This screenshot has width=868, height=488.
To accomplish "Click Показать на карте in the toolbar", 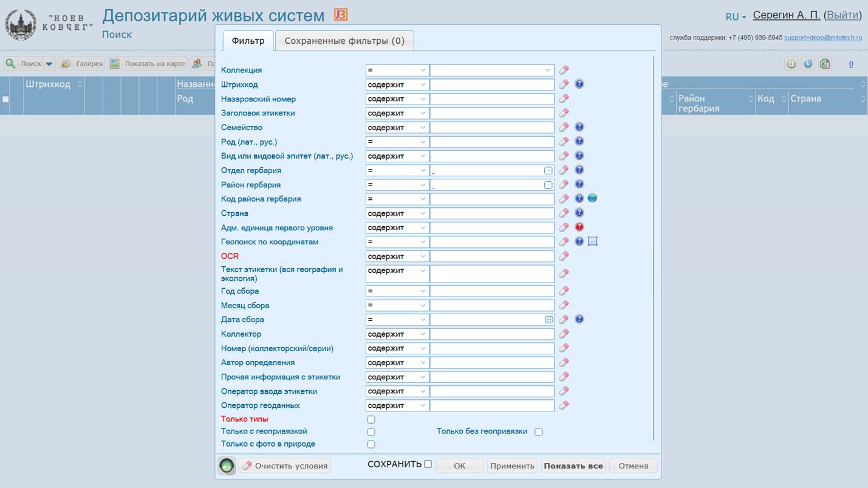I will point(147,64).
